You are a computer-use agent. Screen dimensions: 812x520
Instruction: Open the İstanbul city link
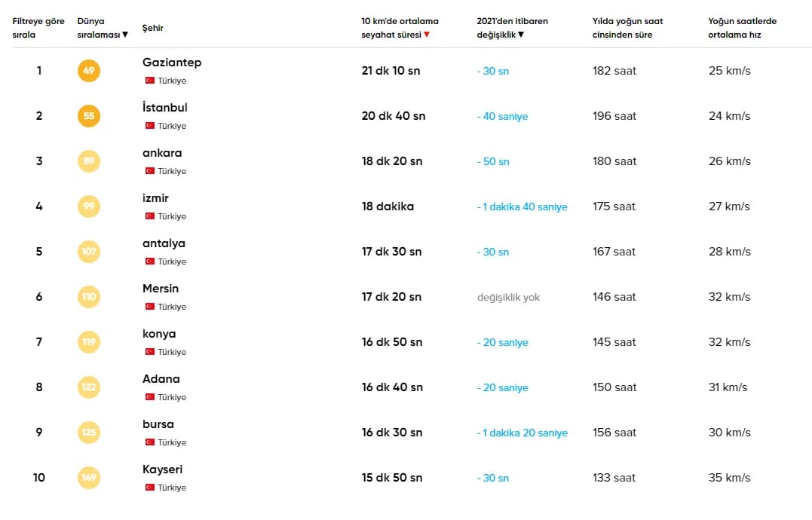tap(164, 108)
